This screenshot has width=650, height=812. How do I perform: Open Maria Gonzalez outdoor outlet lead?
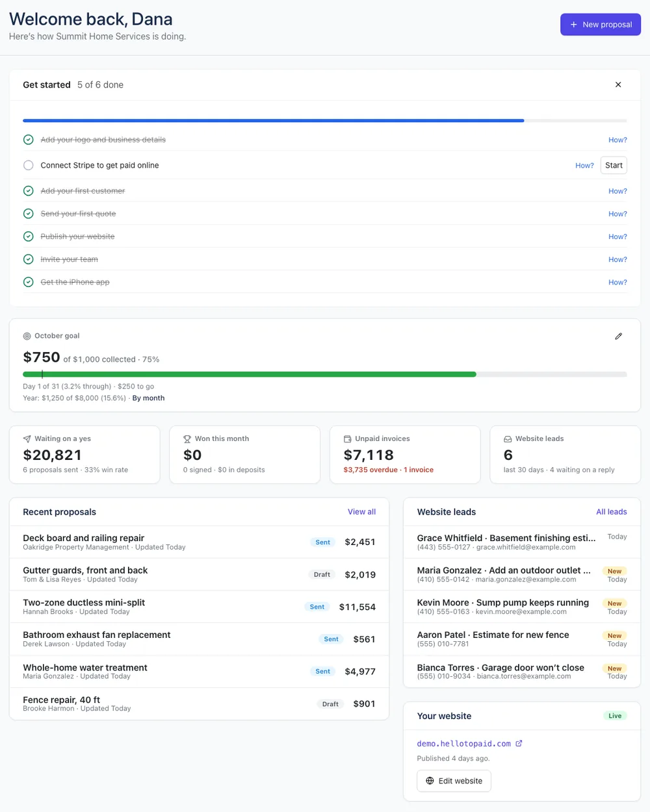[x=522, y=574]
